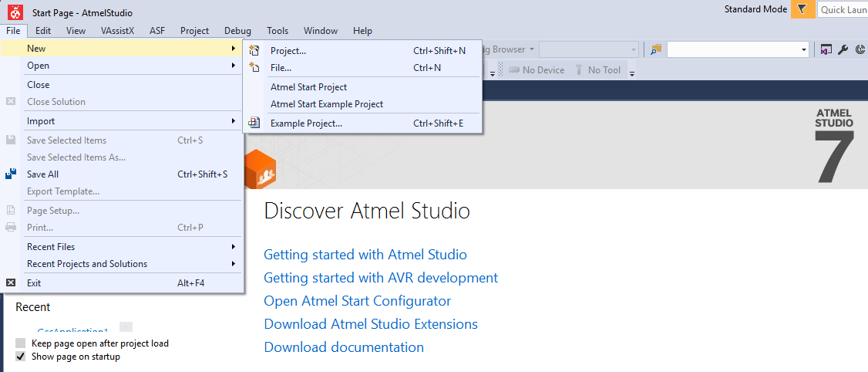Click the wrench icon in the toolbar

tap(843, 49)
